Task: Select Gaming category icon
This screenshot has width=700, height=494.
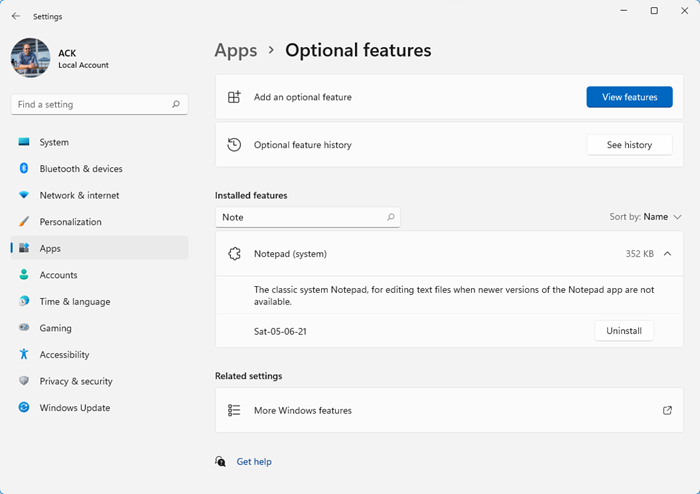Action: tap(24, 328)
